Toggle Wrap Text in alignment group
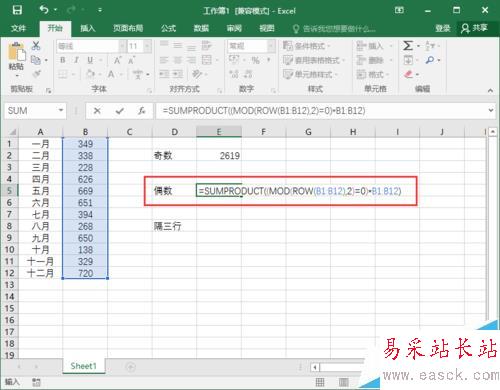This screenshot has height=390, width=500. coord(206,46)
